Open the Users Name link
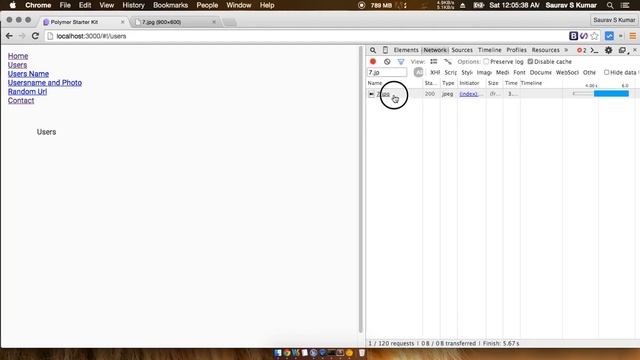The width and height of the screenshot is (640, 360). click(x=28, y=74)
